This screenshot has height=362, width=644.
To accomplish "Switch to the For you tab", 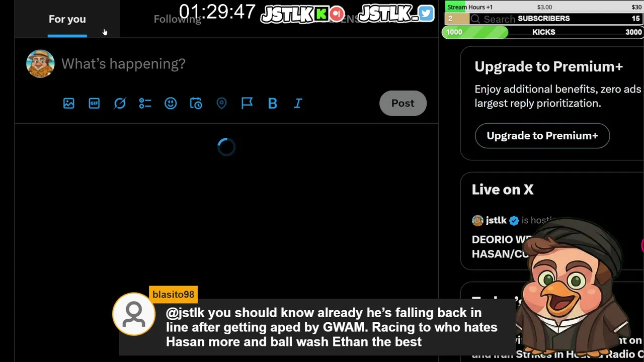I will point(67,19).
